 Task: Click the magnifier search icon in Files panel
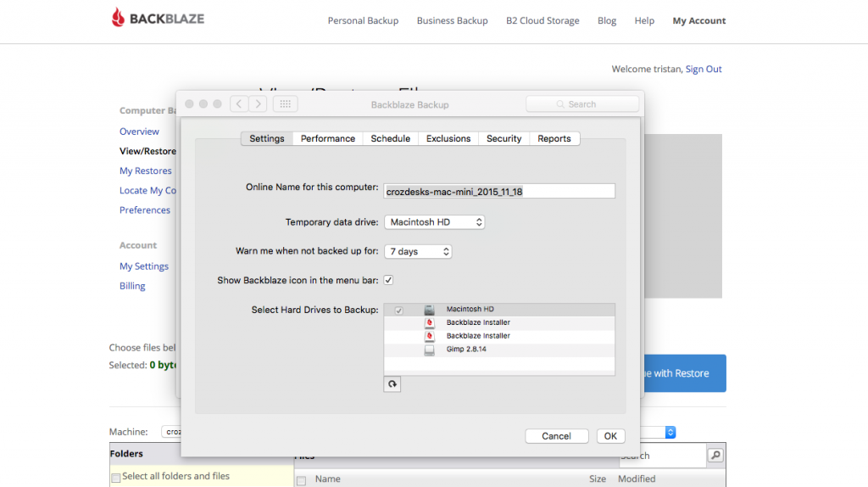coord(715,456)
